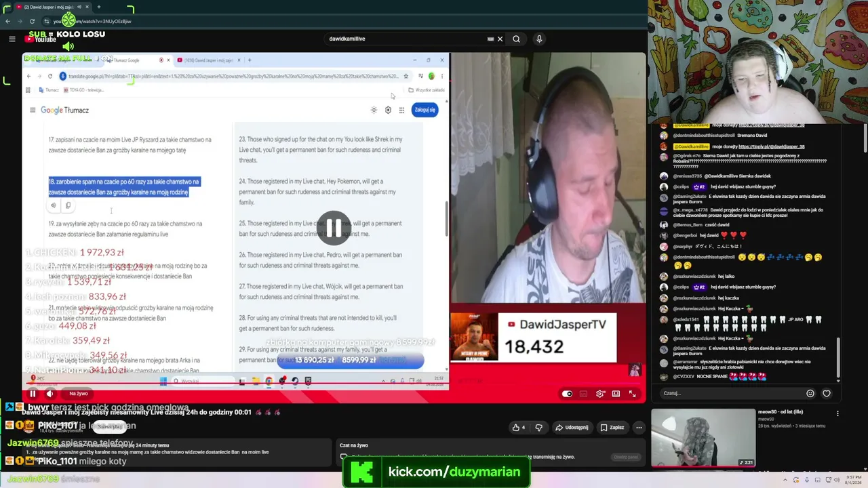Select the Dawid Jasper YouTube browser tab

53,7
